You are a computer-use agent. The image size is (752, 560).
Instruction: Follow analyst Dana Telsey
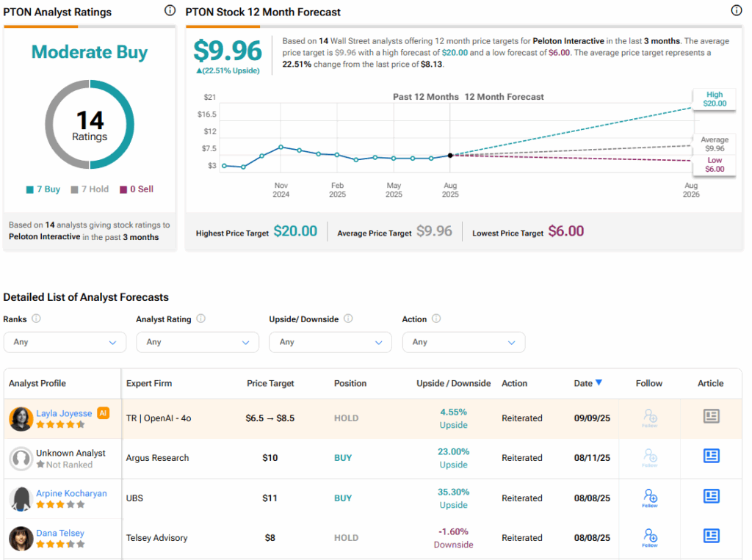click(x=650, y=537)
